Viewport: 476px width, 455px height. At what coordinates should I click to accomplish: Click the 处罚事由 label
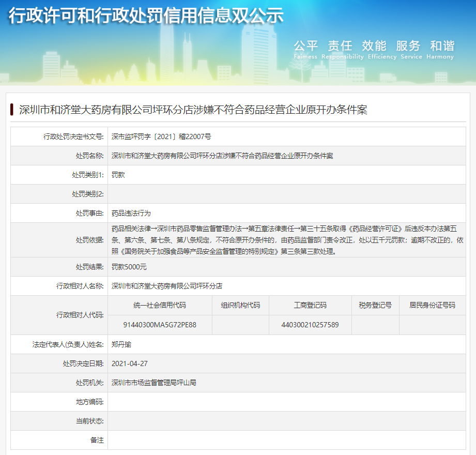point(89,213)
